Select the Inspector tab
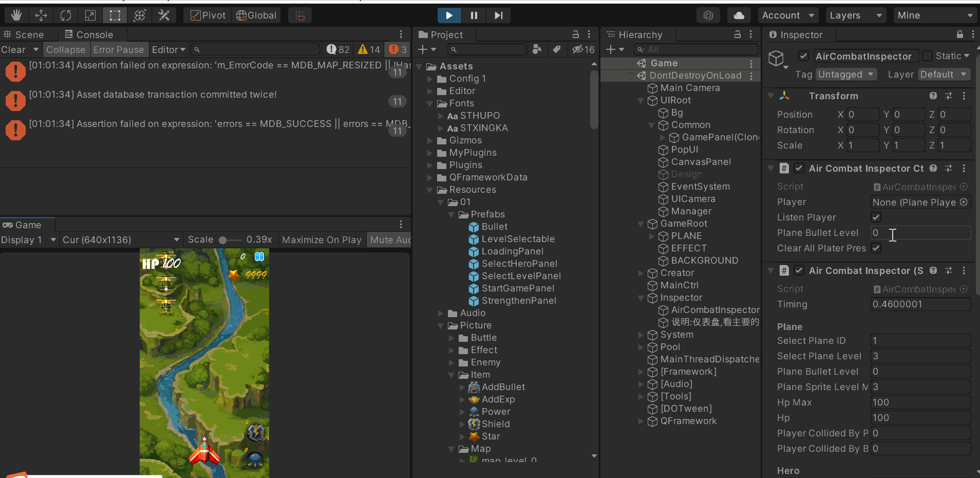The image size is (980, 478). click(796, 34)
